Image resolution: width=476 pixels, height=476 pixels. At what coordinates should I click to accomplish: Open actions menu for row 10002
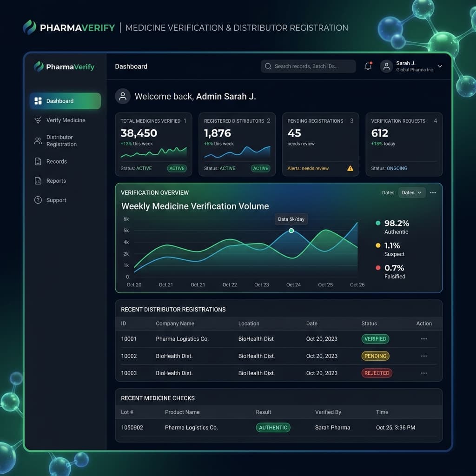pos(424,356)
